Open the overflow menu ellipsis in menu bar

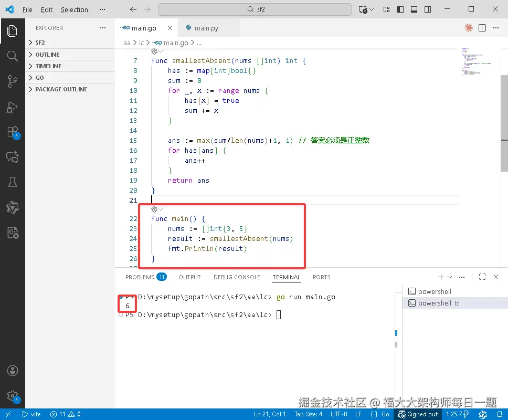[102, 10]
